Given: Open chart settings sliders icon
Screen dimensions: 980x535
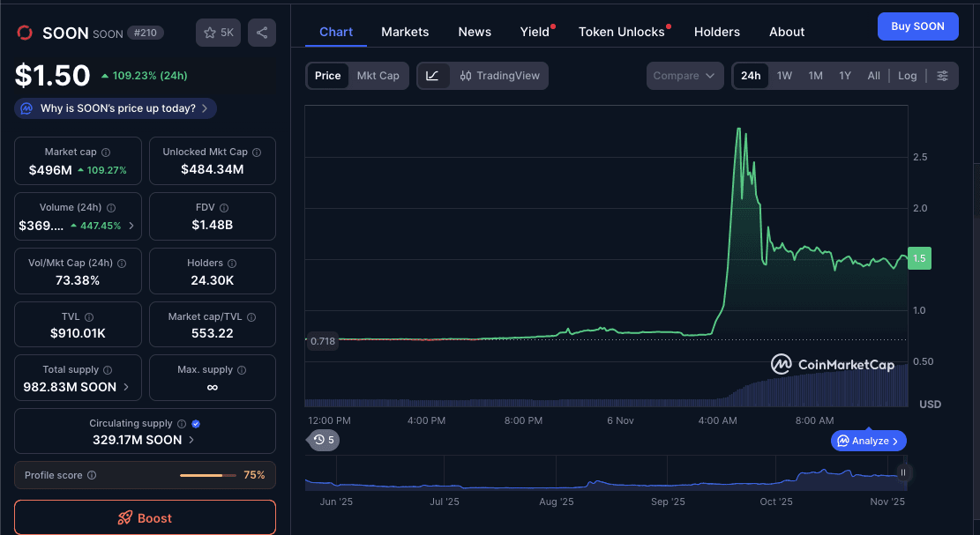Looking at the screenshot, I should tap(942, 76).
